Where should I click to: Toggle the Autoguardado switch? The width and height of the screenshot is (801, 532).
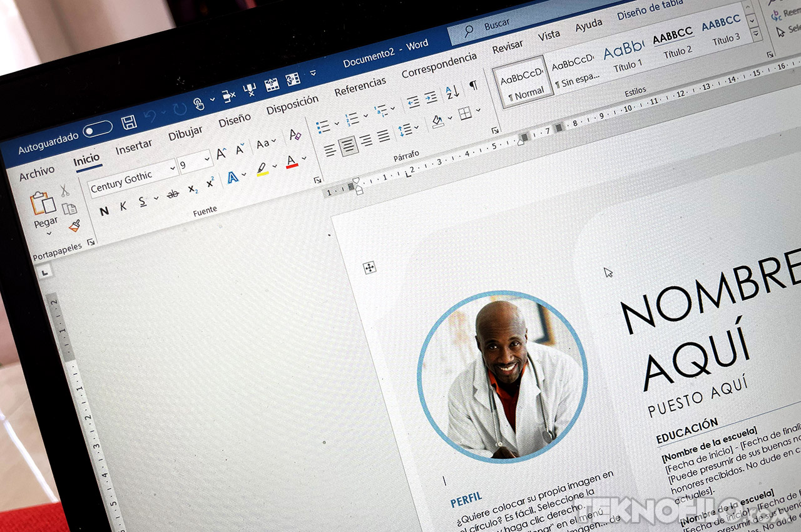[98, 129]
